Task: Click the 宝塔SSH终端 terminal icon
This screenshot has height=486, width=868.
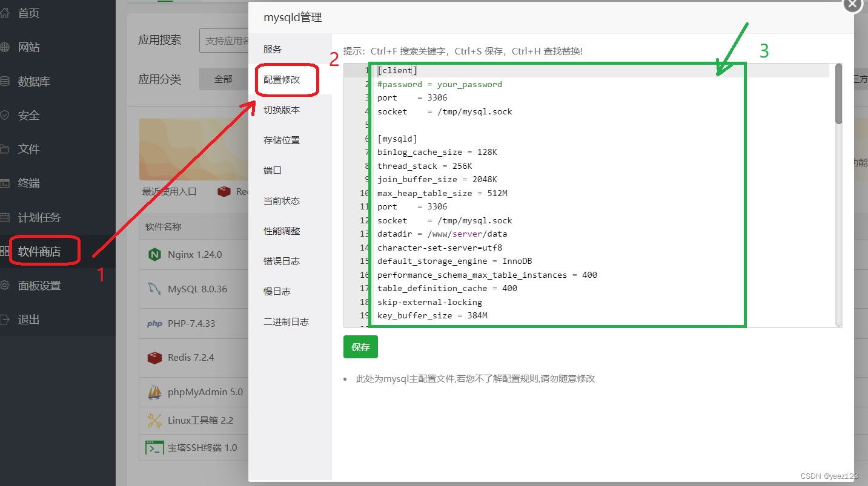Action: (154, 448)
